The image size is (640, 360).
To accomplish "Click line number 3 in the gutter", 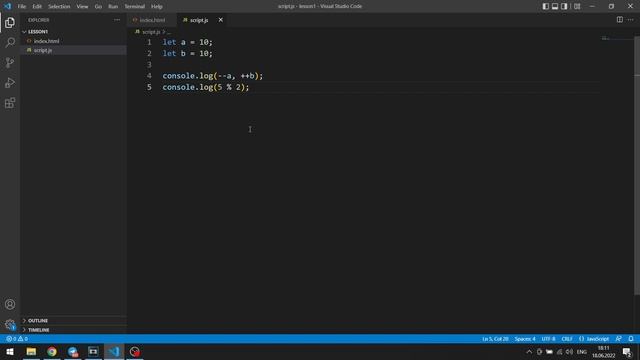I will coord(149,64).
